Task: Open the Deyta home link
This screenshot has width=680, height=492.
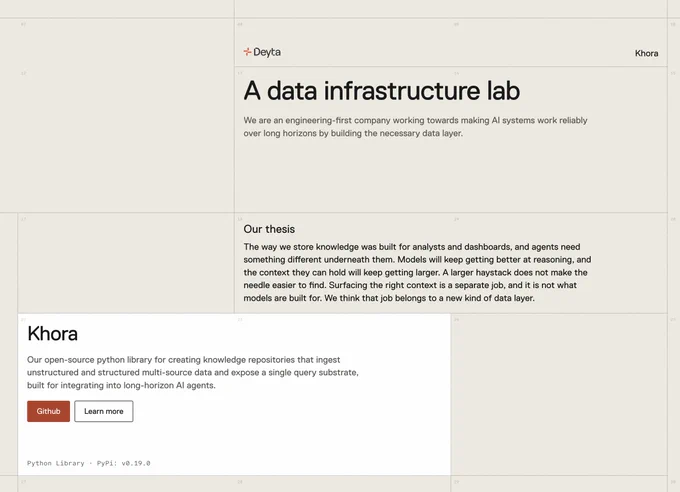Action: [262, 52]
